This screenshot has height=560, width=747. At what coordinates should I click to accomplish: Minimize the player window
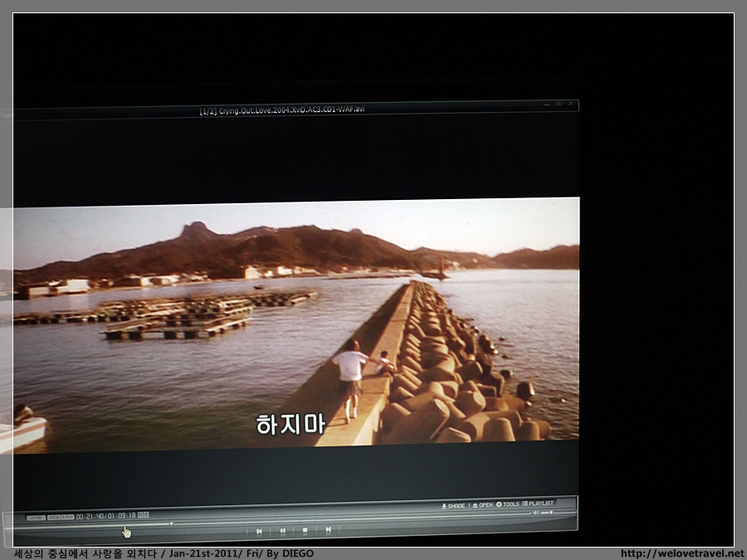click(x=547, y=105)
